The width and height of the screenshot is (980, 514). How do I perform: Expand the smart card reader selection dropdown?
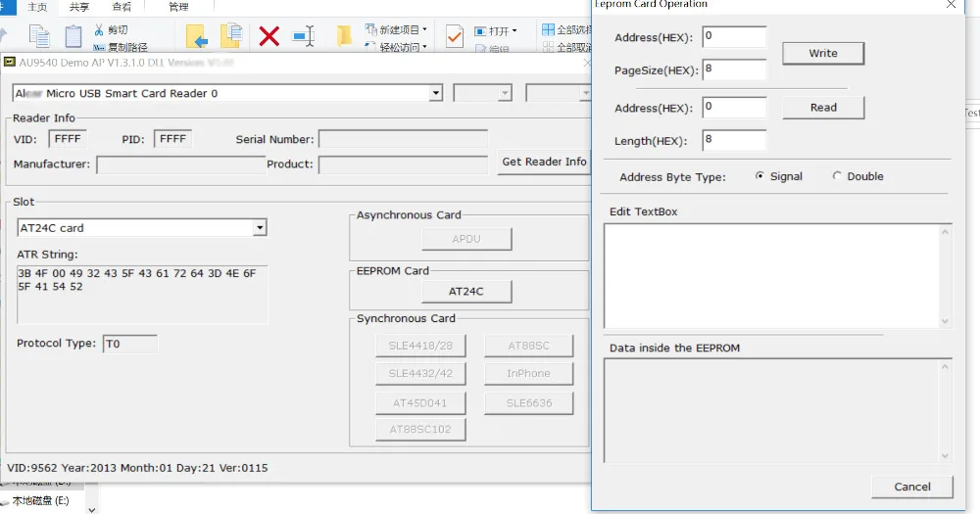coord(436,93)
